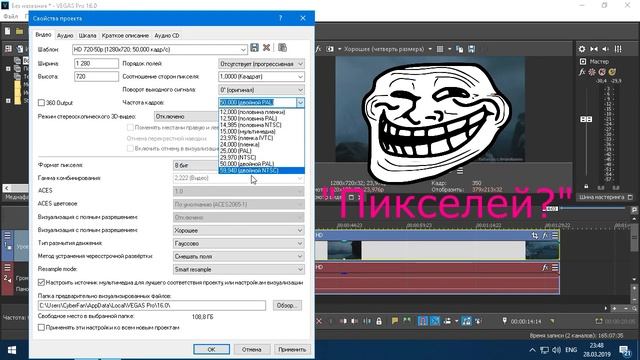Open track FX on the blue video track
This screenshot has width=640, height=360.
coord(545,235)
